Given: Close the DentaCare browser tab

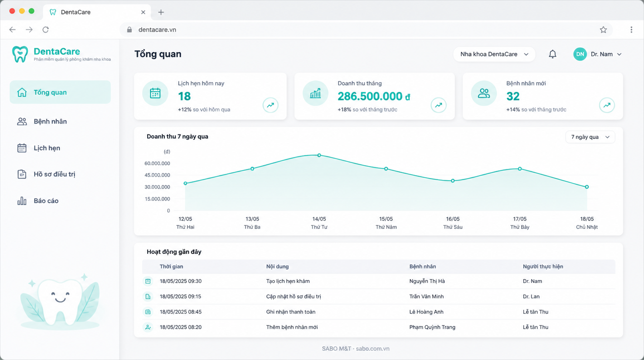Looking at the screenshot, I should pyautogui.click(x=143, y=12).
